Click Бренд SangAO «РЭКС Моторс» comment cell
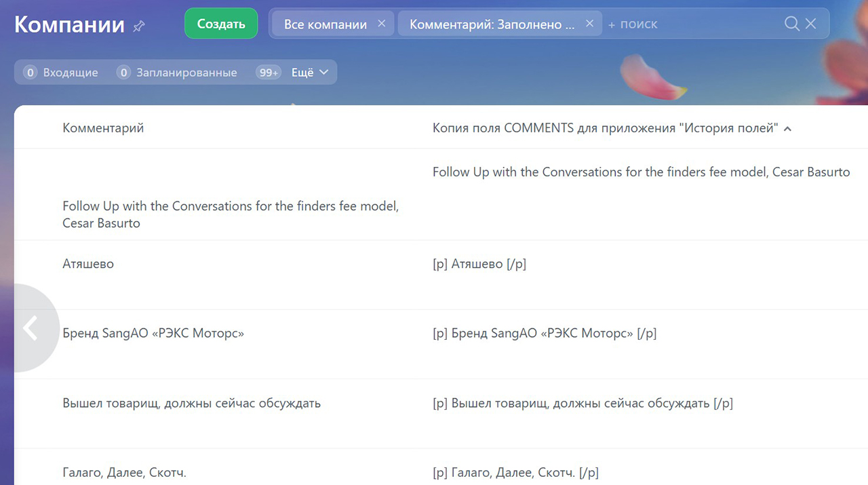Image resolution: width=868 pixels, height=485 pixels. (153, 333)
